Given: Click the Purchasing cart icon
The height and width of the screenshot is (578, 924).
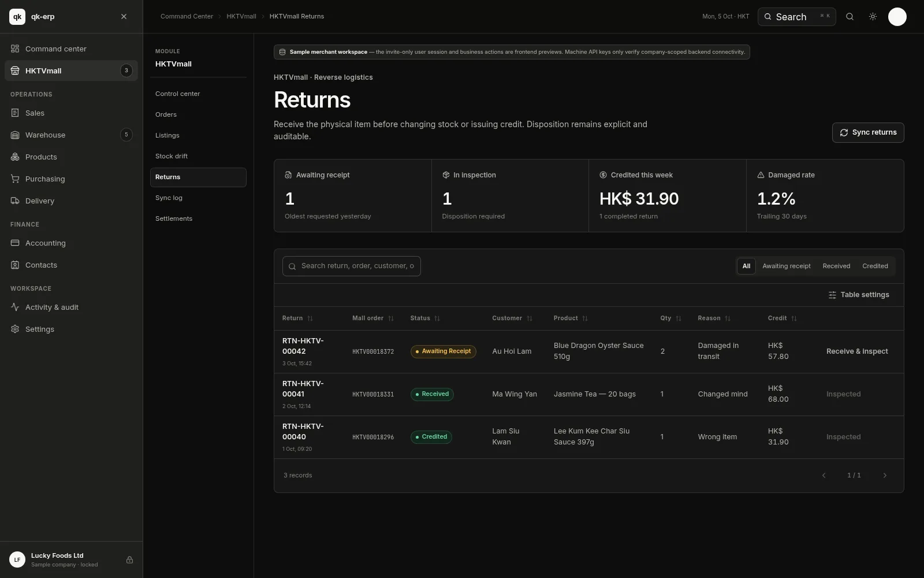Looking at the screenshot, I should point(15,179).
